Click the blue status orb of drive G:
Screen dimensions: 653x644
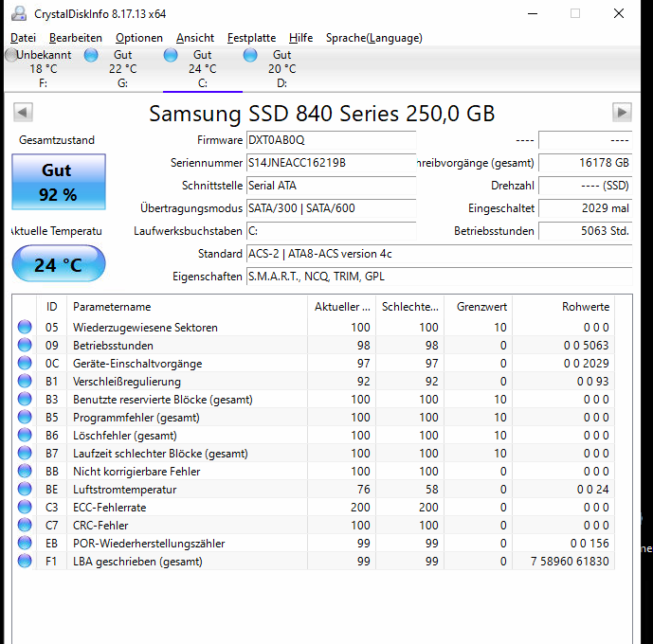(91, 55)
